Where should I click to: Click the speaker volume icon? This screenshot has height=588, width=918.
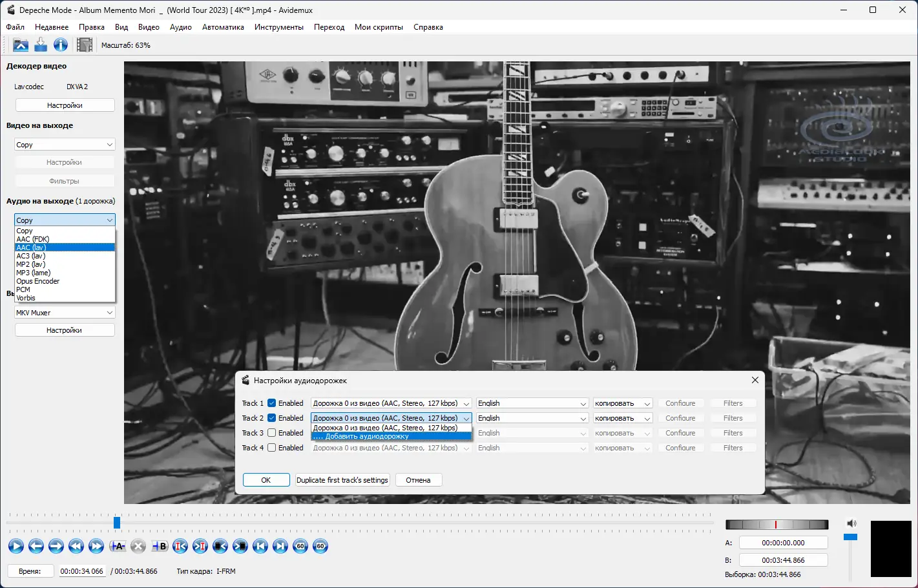point(851,523)
